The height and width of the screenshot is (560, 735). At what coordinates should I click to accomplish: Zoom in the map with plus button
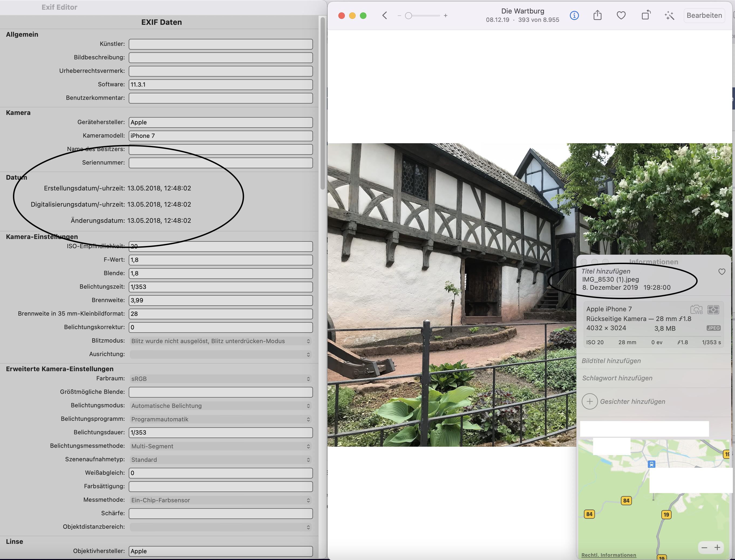click(717, 547)
